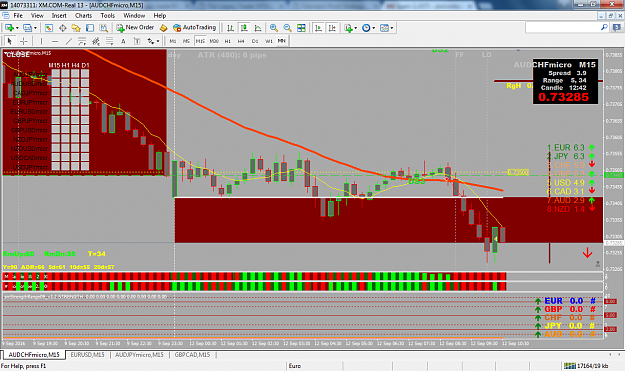Switch timeframe to M30

point(214,41)
